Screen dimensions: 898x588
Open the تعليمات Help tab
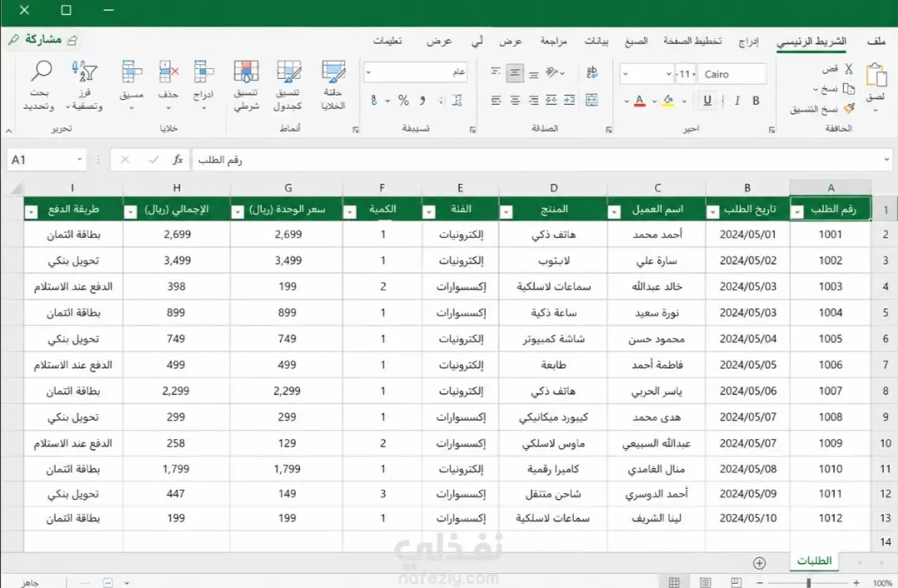point(387,42)
